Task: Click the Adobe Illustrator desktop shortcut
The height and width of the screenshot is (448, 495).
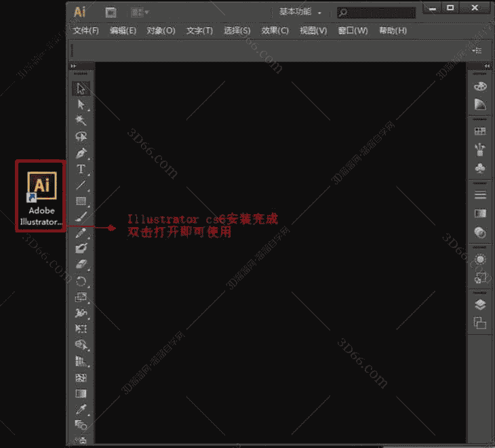Action: pyautogui.click(x=41, y=197)
